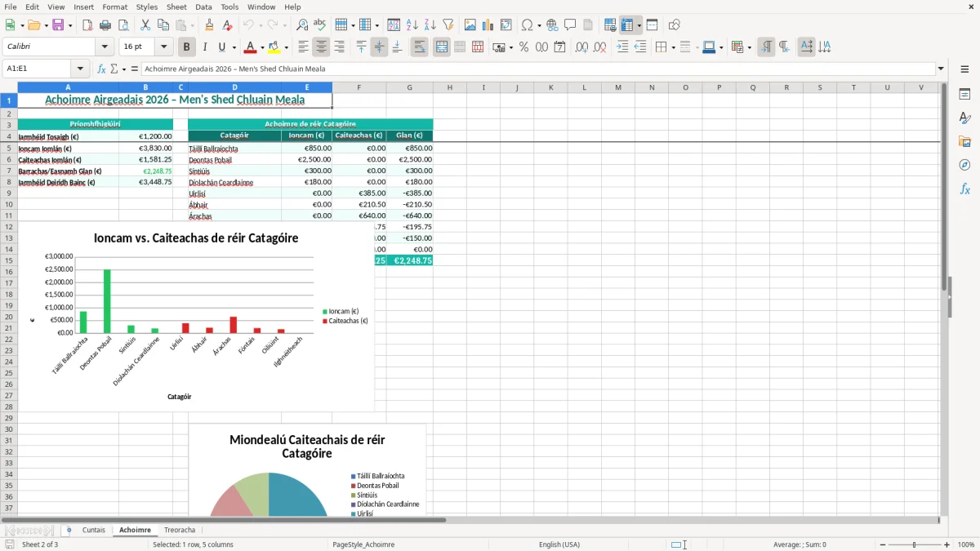This screenshot has width=980, height=551.
Task: Click the font color red A
Action: point(251,47)
